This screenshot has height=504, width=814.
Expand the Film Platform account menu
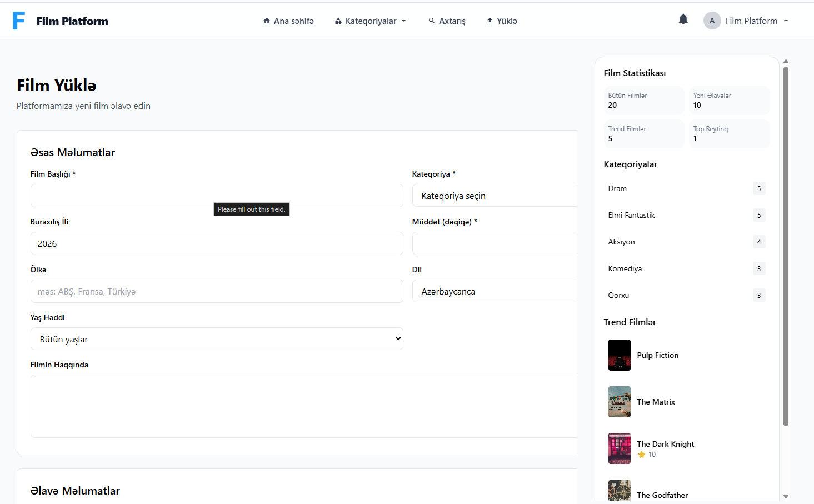[756, 21]
